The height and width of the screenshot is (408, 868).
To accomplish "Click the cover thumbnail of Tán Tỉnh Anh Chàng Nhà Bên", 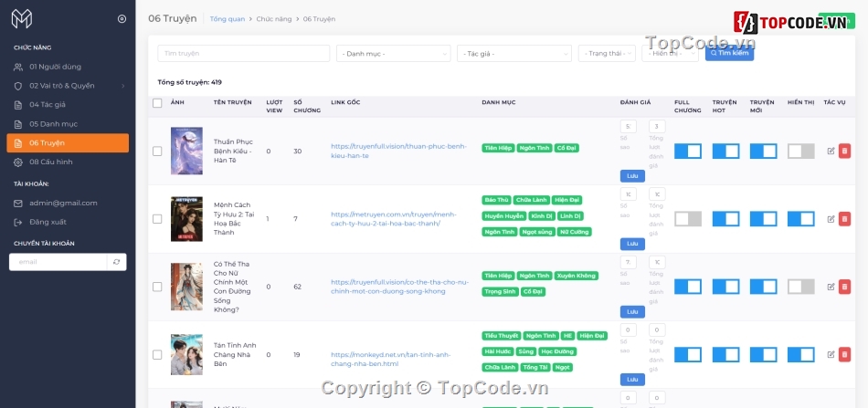I will coord(186,354).
